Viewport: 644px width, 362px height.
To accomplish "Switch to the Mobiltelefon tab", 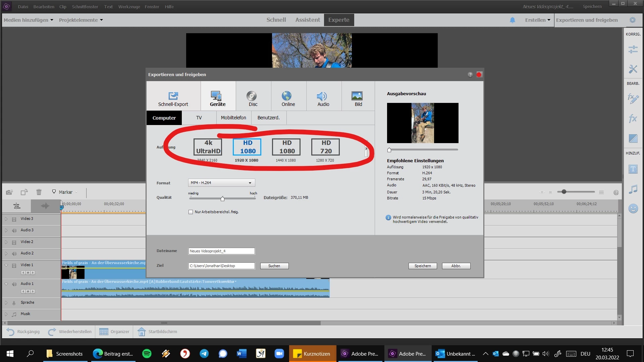I will point(233,118).
